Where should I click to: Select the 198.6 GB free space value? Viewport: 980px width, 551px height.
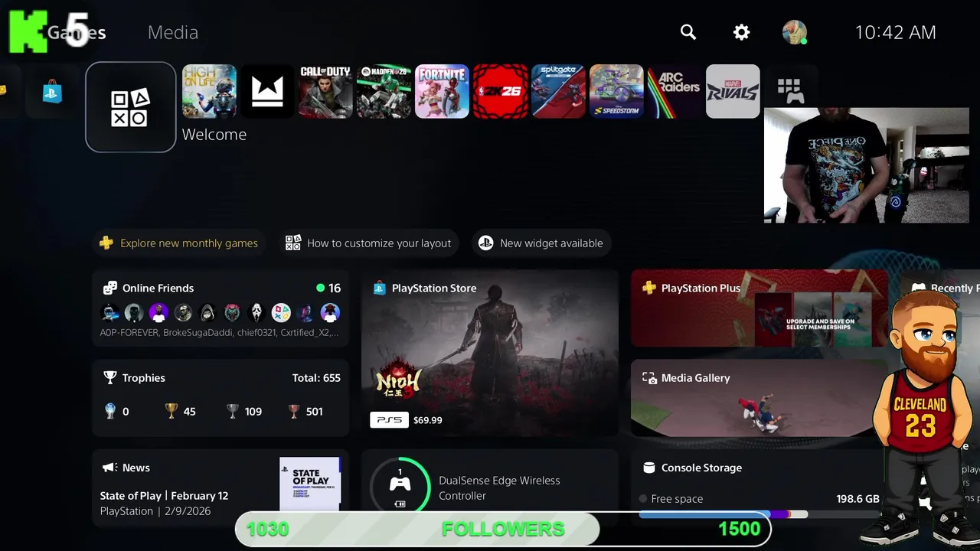click(857, 499)
